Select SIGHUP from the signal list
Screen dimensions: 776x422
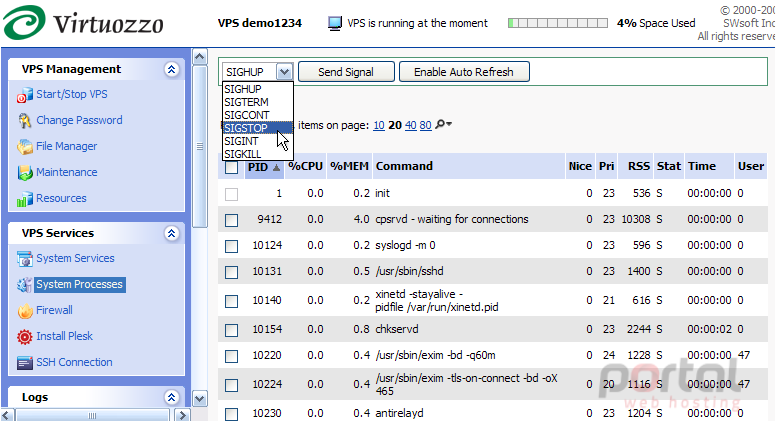pos(257,89)
